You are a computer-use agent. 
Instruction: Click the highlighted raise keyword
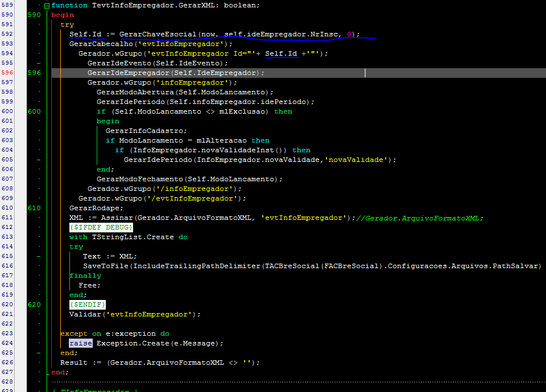tap(80, 343)
